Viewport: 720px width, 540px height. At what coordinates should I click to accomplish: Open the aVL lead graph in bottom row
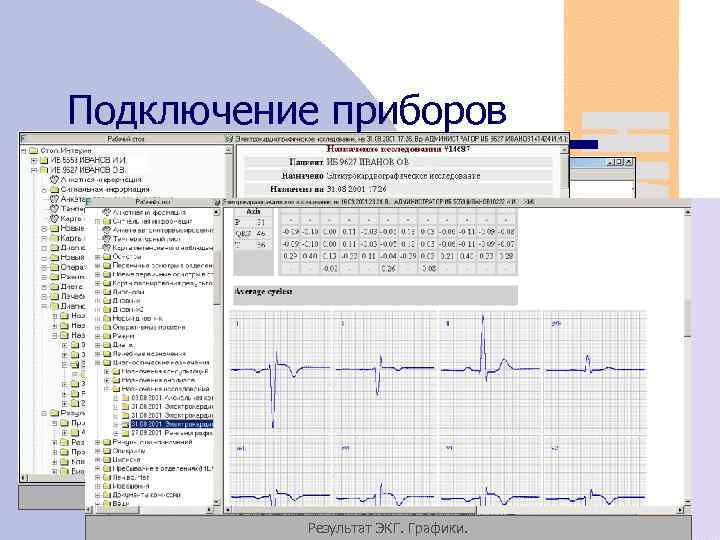pos(280,472)
